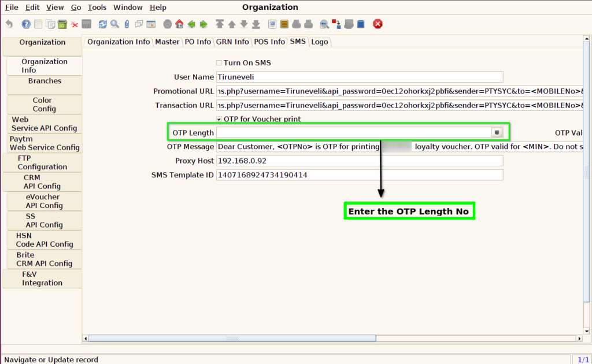Screen dimensions: 592x364
Task: Uncheck OTP for Voucher print
Action: 219,119
